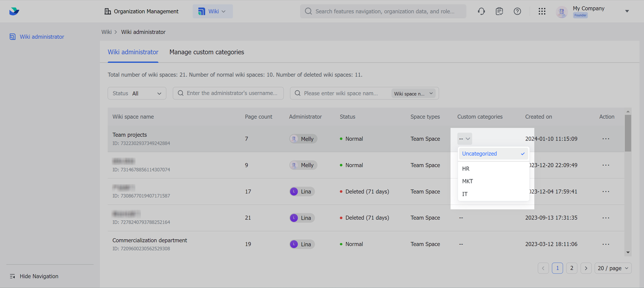Open the help question mark icon
This screenshot has height=288, width=644.
(517, 11)
